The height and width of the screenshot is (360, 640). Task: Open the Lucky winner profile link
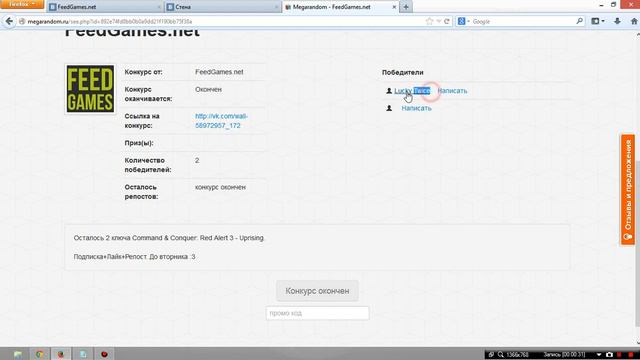412,91
